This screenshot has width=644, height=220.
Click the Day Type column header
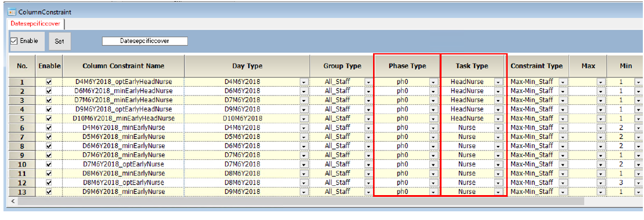247,66
